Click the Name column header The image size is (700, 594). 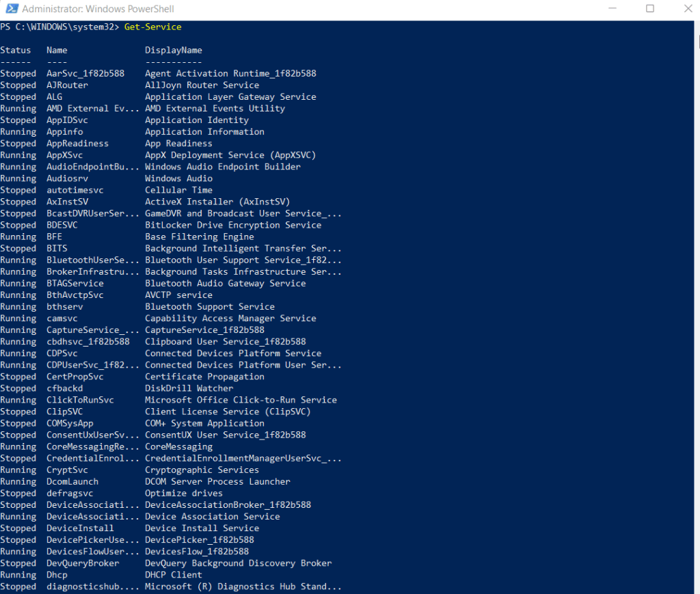[x=57, y=51]
